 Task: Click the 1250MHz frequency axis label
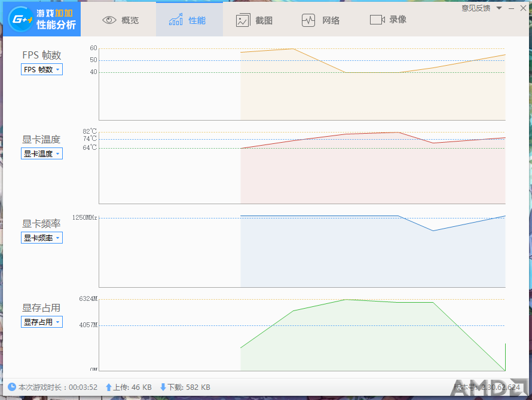pyautogui.click(x=84, y=217)
